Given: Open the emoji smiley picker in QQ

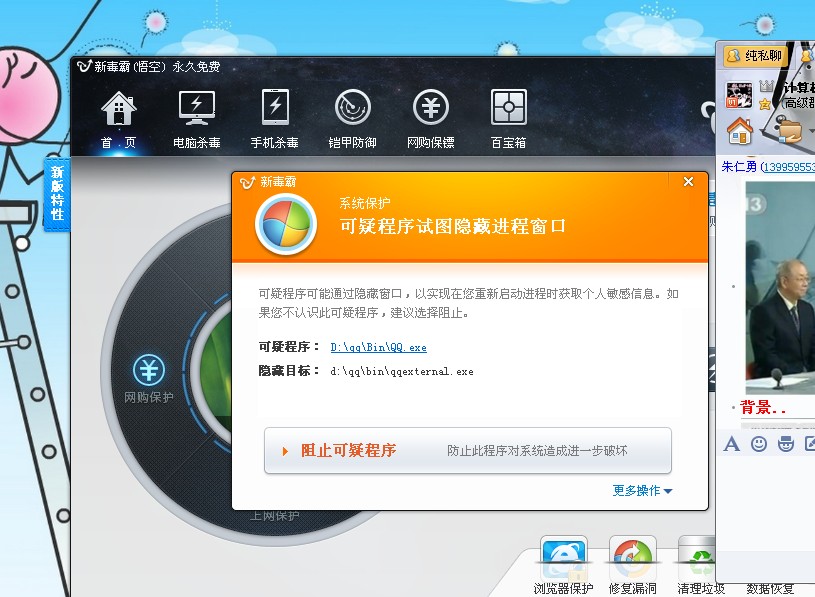Looking at the screenshot, I should 759,444.
